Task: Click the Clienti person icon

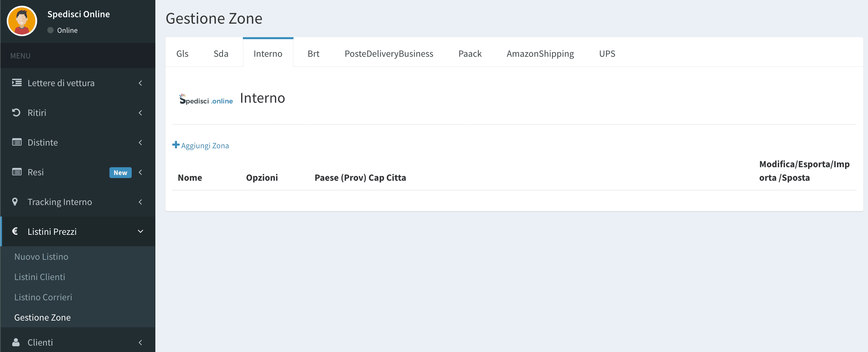Action: coord(16,342)
